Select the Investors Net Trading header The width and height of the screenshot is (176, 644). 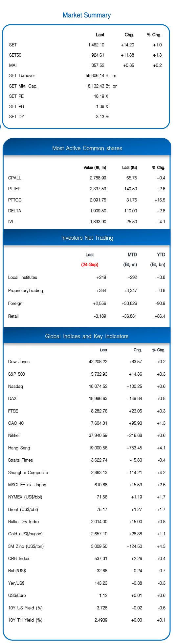coord(87,238)
